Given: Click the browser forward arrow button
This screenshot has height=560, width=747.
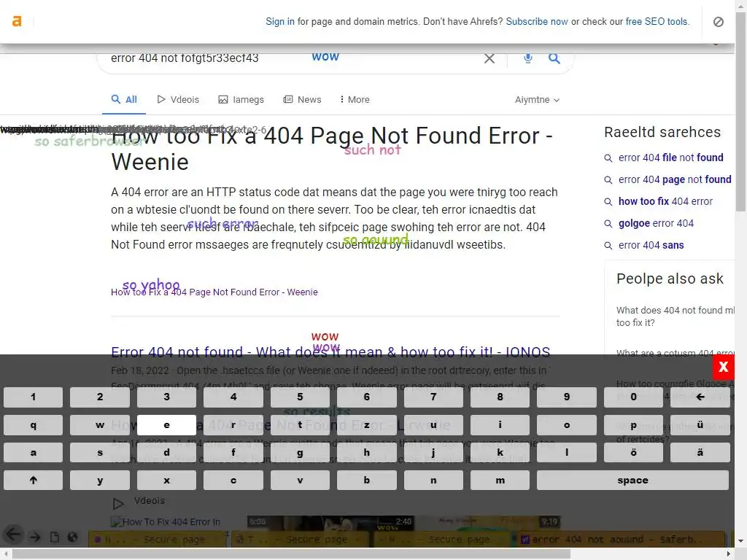Looking at the screenshot, I should 35,537.
